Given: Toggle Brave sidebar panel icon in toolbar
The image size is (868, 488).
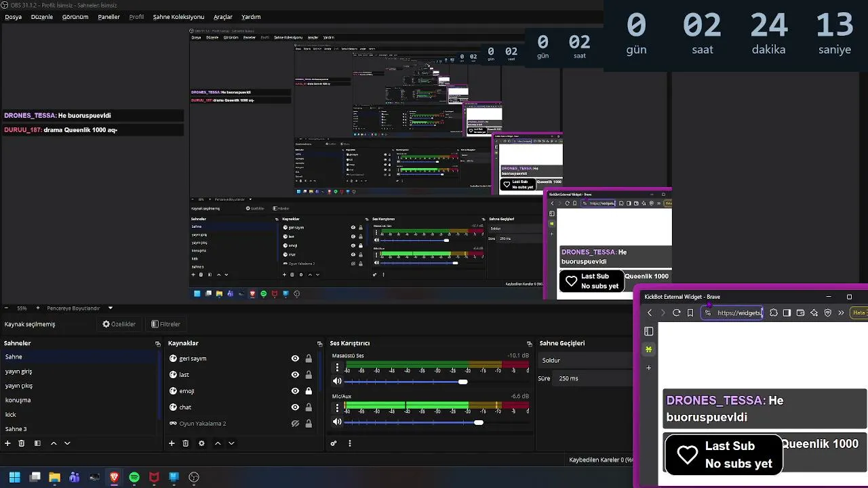Looking at the screenshot, I should 787,313.
